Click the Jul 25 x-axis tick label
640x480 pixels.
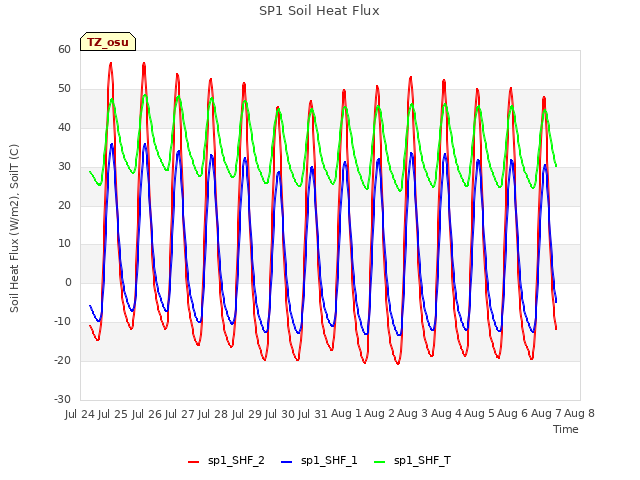[113, 414]
